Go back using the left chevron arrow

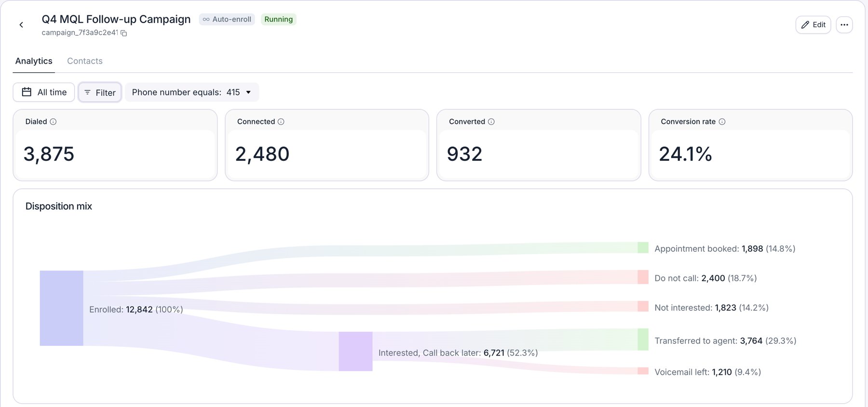[21, 25]
